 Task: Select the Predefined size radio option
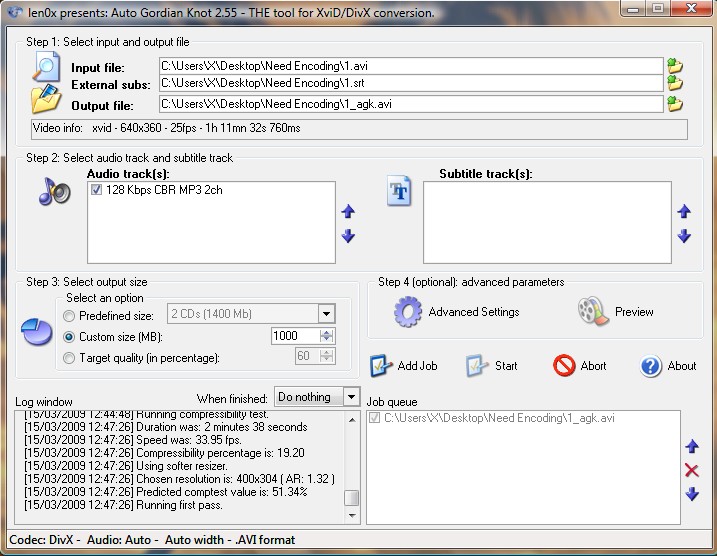click(69, 315)
